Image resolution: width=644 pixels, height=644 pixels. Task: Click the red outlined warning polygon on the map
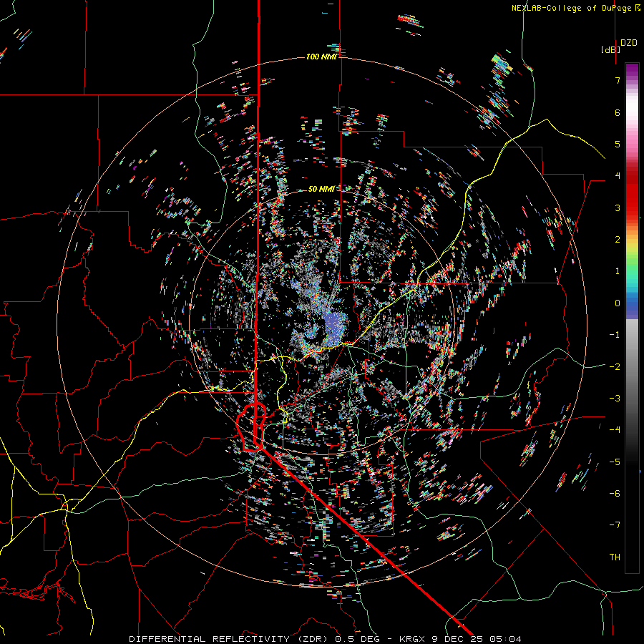251,428
